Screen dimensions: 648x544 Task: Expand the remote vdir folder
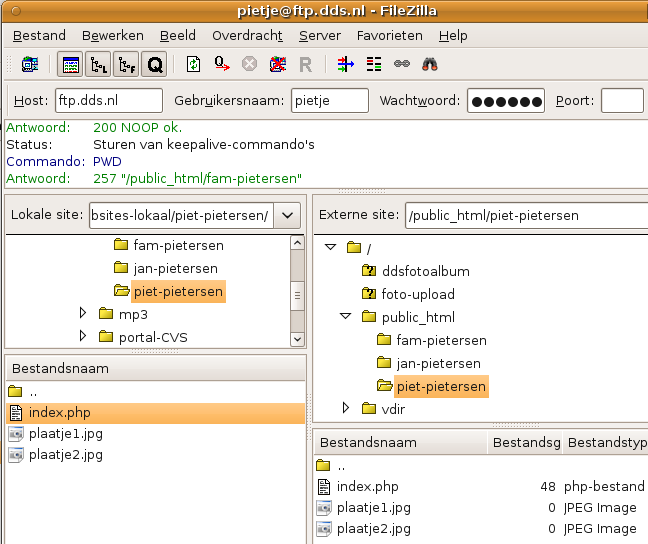(346, 408)
